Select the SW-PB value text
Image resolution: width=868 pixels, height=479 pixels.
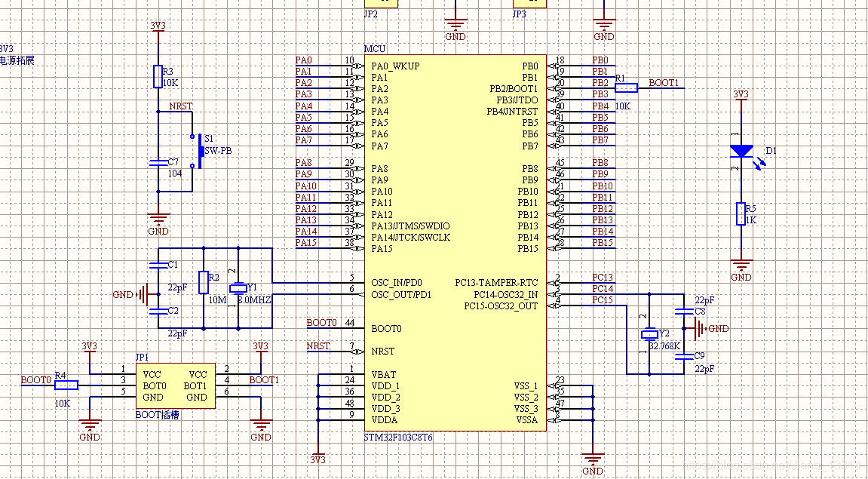(x=218, y=151)
